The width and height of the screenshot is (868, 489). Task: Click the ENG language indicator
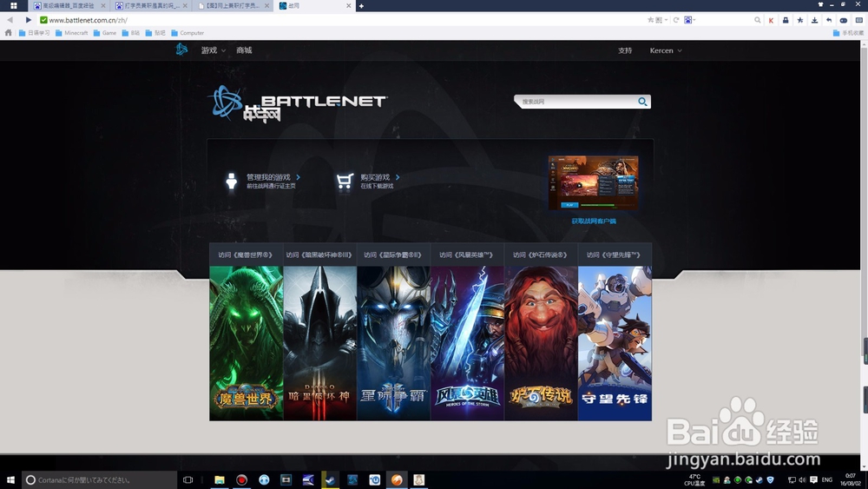[827, 479]
